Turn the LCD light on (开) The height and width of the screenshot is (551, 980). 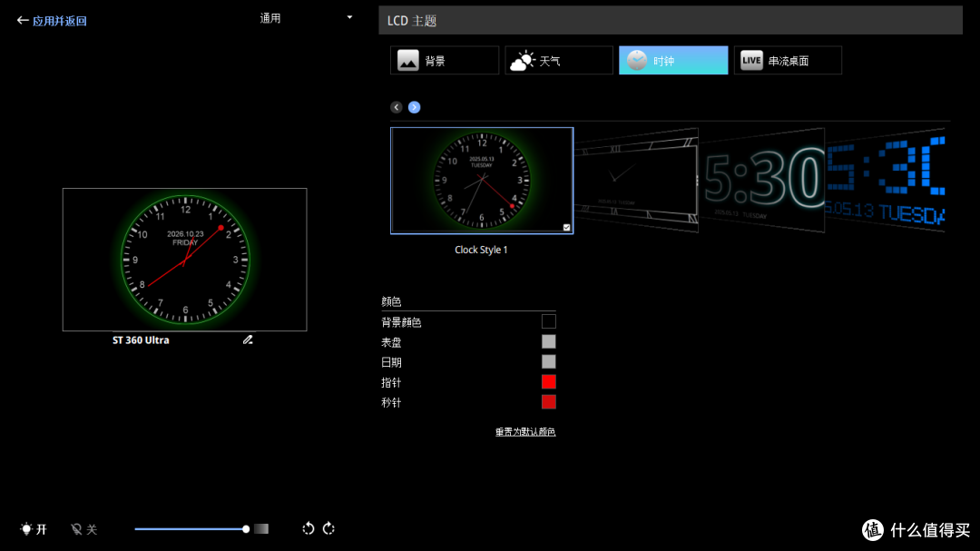point(34,529)
